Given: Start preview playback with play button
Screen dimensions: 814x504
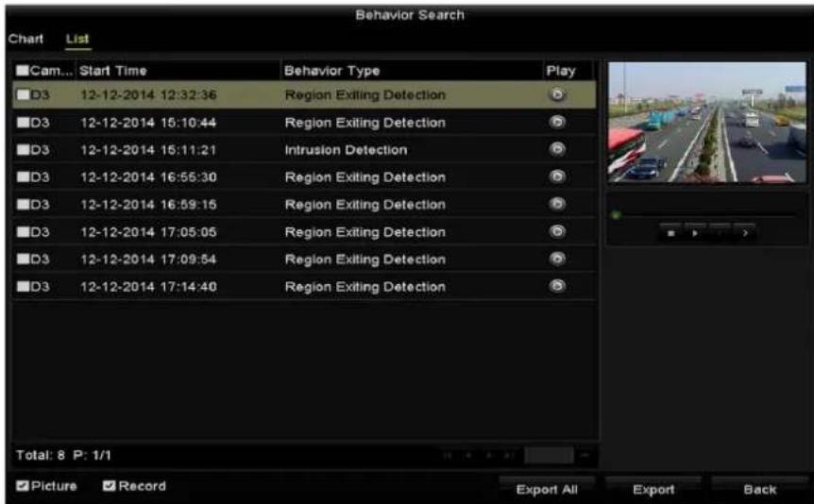Looking at the screenshot, I should (695, 233).
